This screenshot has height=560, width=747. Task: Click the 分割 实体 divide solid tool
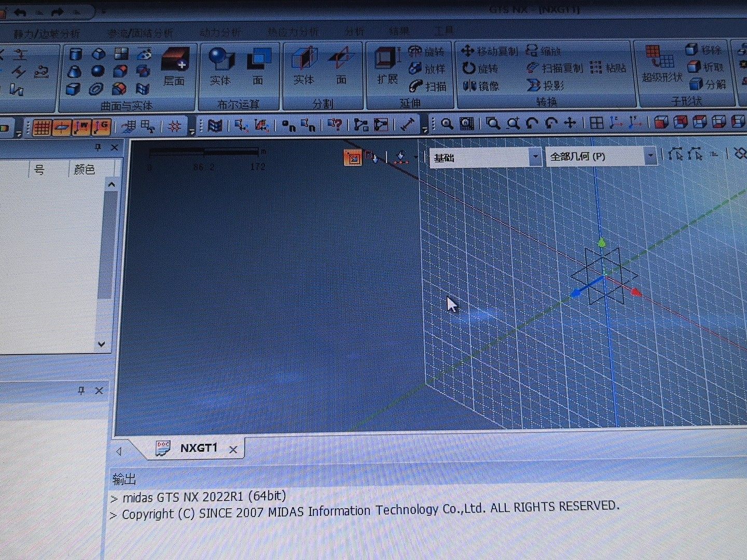[304, 66]
